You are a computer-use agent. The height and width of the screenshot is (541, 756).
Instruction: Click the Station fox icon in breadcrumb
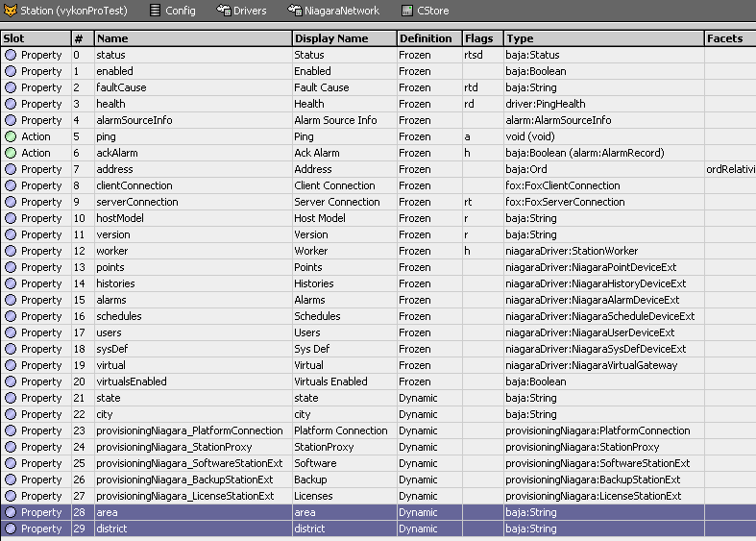coord(11,11)
